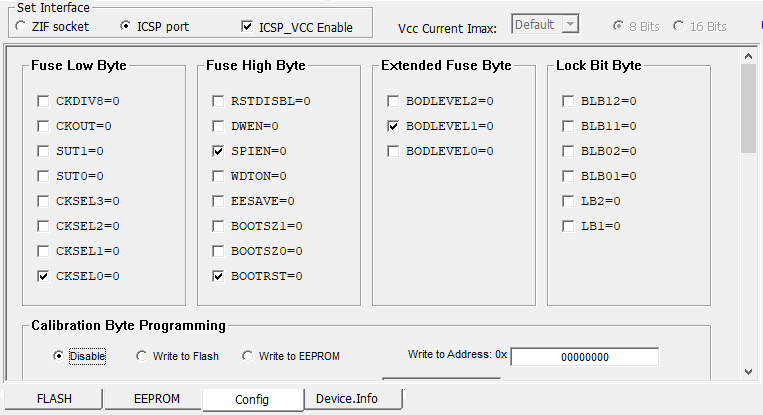Select the ZIF socket interface option
The image size is (763, 415).
click(20, 26)
